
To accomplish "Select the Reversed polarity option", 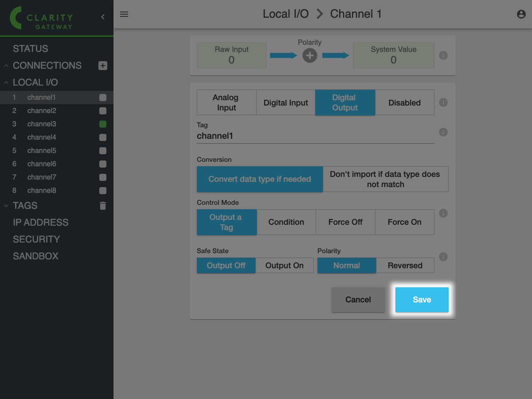I will pos(405,266).
